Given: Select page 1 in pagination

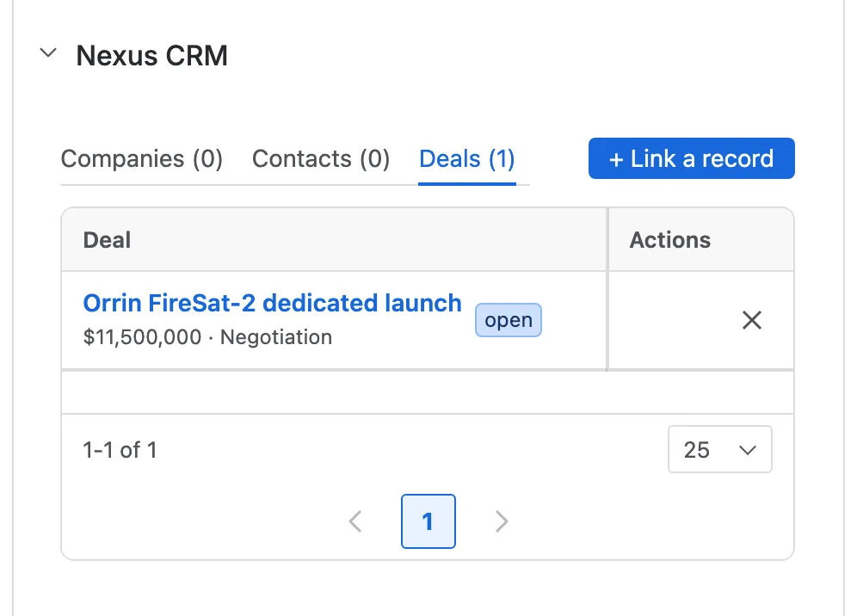Looking at the screenshot, I should [x=428, y=521].
